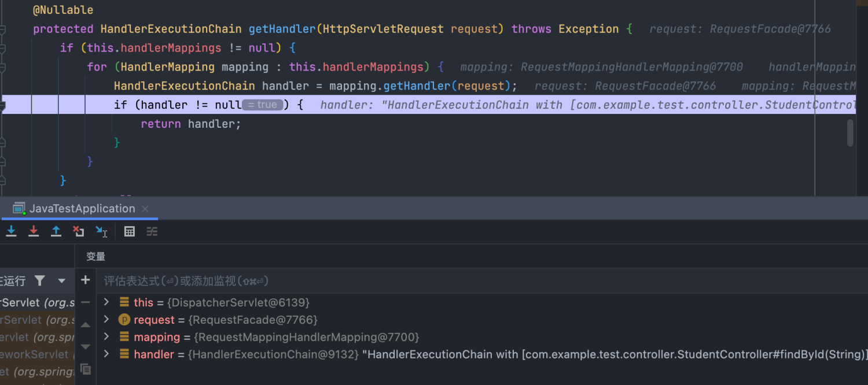The image size is (868, 385).
Task: Click the '= true' inline value hint
Action: click(x=263, y=105)
